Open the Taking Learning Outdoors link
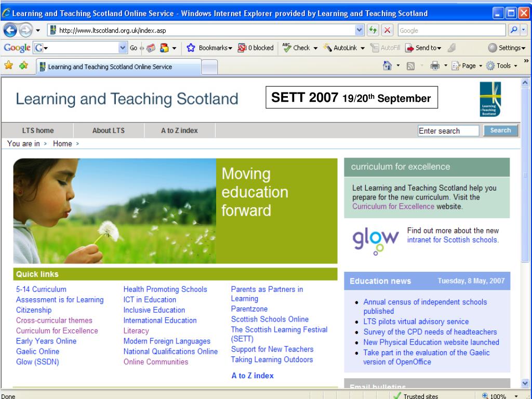This screenshot has width=532, height=399. click(x=272, y=360)
